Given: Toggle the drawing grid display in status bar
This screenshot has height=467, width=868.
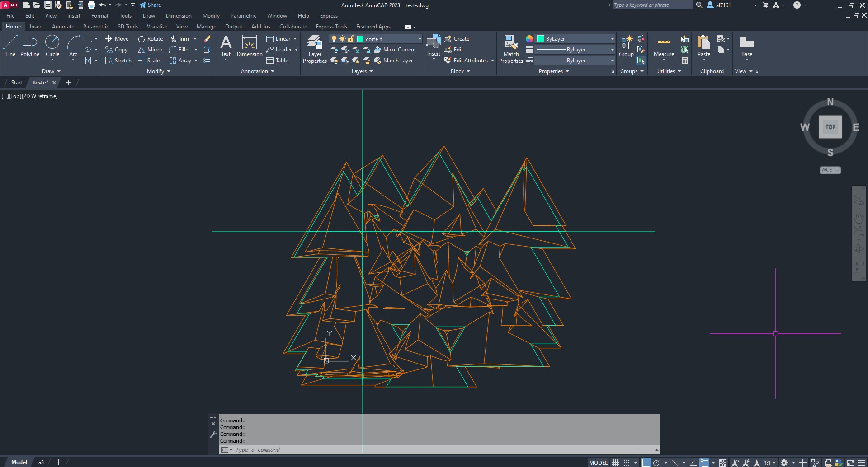Looking at the screenshot, I should coord(615,462).
